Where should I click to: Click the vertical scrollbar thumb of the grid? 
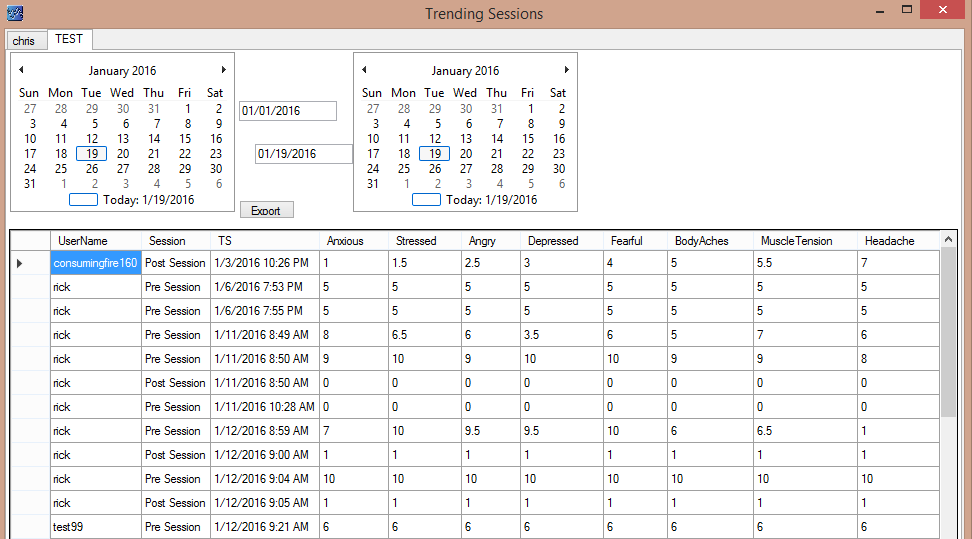click(948, 332)
